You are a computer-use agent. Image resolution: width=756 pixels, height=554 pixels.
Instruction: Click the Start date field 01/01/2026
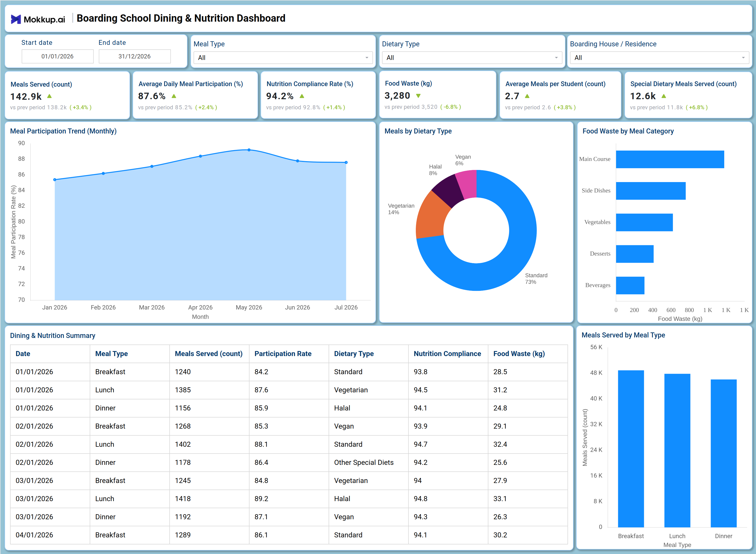click(57, 56)
